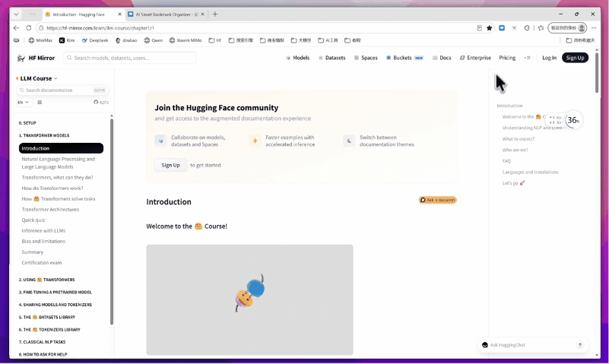Image resolution: width=609 pixels, height=364 pixels.
Task: Open How do Transformers work? section
Action: (x=52, y=188)
